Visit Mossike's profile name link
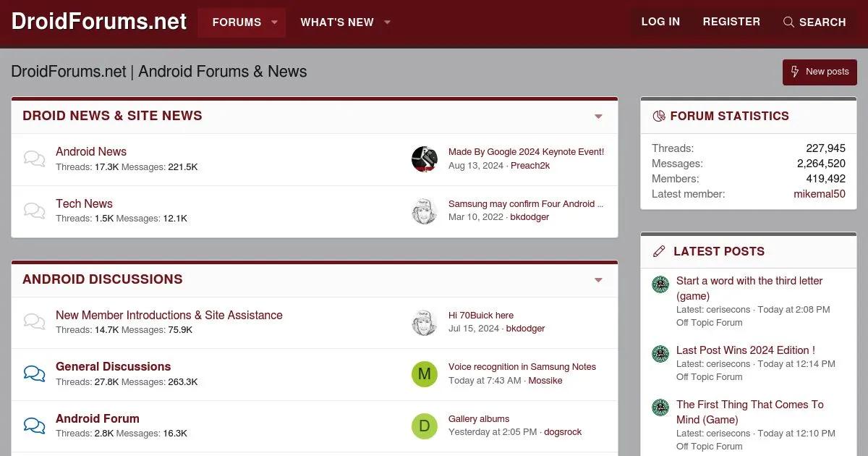Viewport: 868px width, 456px height. pos(545,381)
